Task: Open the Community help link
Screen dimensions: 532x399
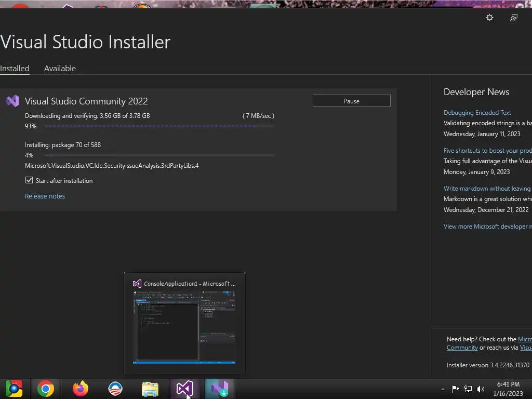Action: coord(462,348)
